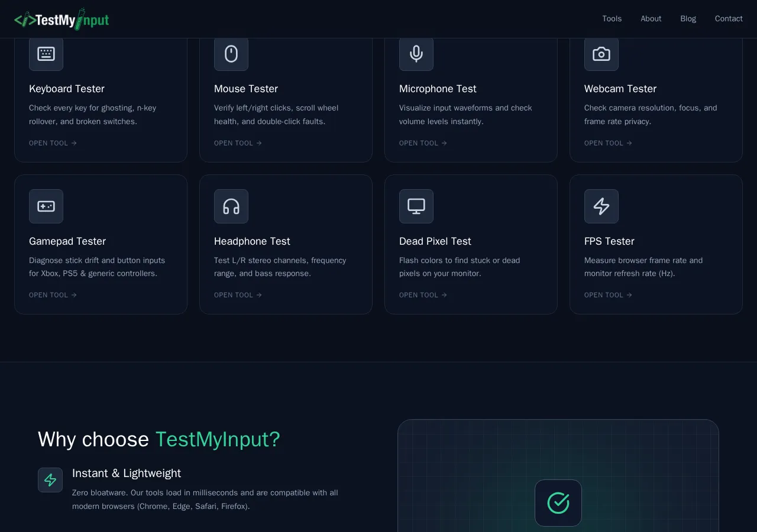
Task: Select the Headphone Test heading
Action: click(252, 241)
